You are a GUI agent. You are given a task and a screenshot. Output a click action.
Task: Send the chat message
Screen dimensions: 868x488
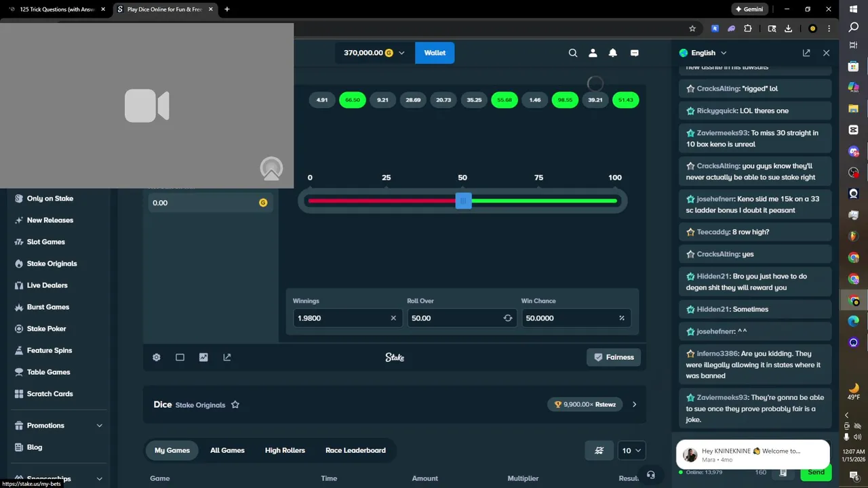[x=816, y=472]
